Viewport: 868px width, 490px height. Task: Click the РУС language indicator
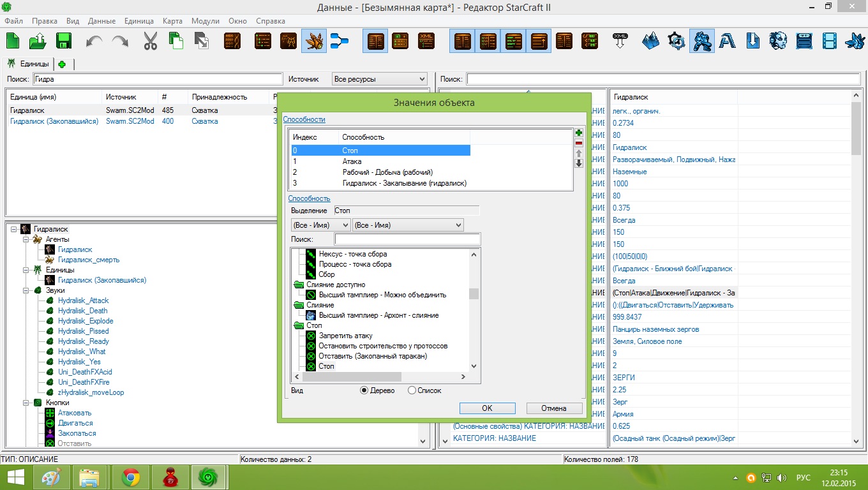803,477
